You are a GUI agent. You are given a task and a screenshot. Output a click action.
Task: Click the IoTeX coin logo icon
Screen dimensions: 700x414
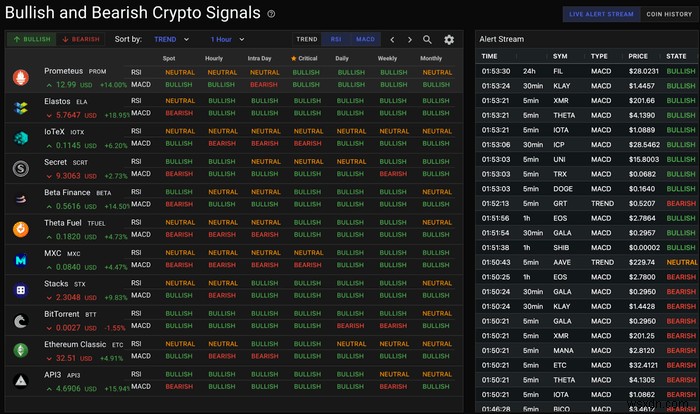point(21,138)
